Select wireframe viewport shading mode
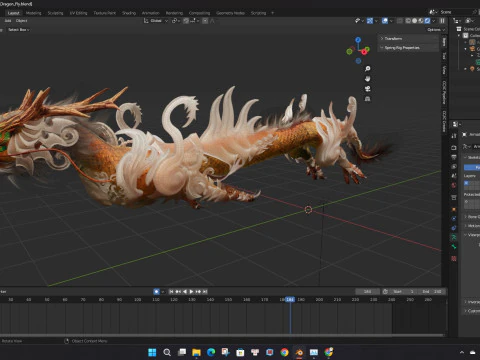The image size is (480, 360). click(x=408, y=21)
